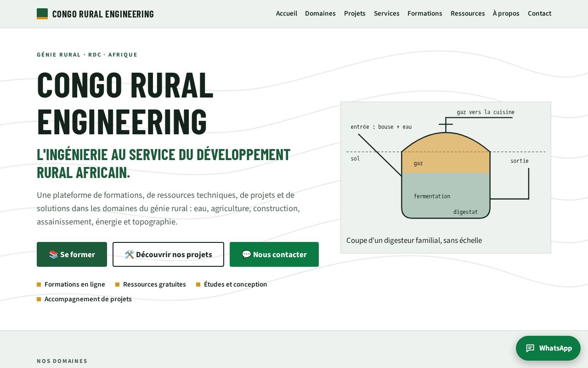Image resolution: width=588 pixels, height=368 pixels.
Task: Go to Accueil in the navigation
Action: pyautogui.click(x=287, y=13)
